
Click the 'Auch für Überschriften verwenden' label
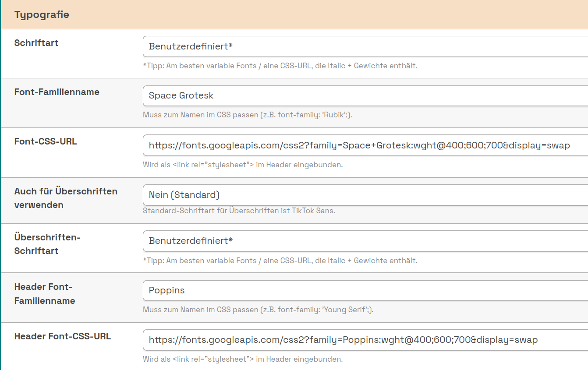click(66, 198)
